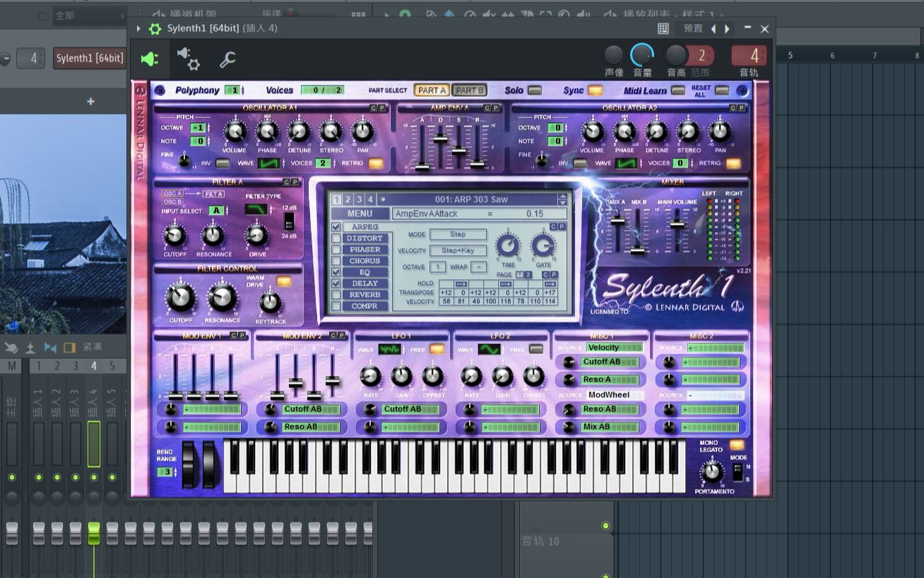The width and height of the screenshot is (924, 578).
Task: Click mixer track 4 header in FL mixer
Action: coord(94,365)
